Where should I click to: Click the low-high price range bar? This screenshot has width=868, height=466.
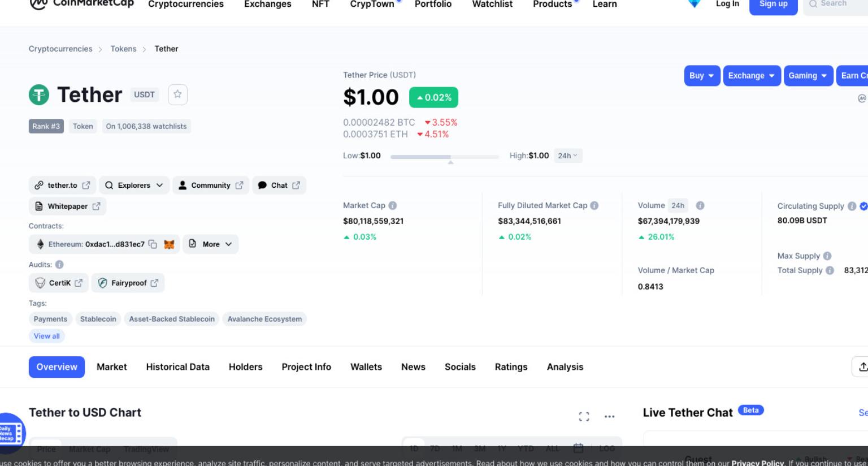[445, 157]
